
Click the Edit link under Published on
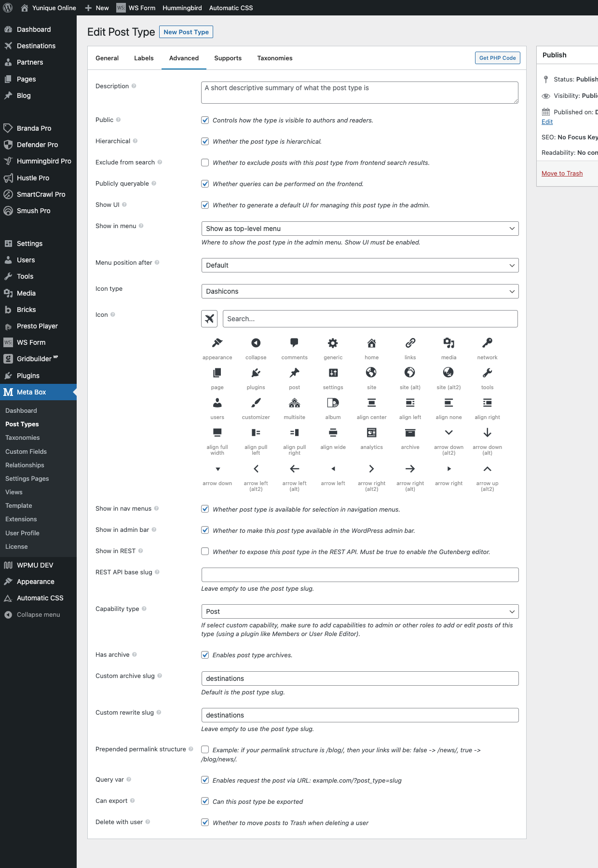(547, 122)
